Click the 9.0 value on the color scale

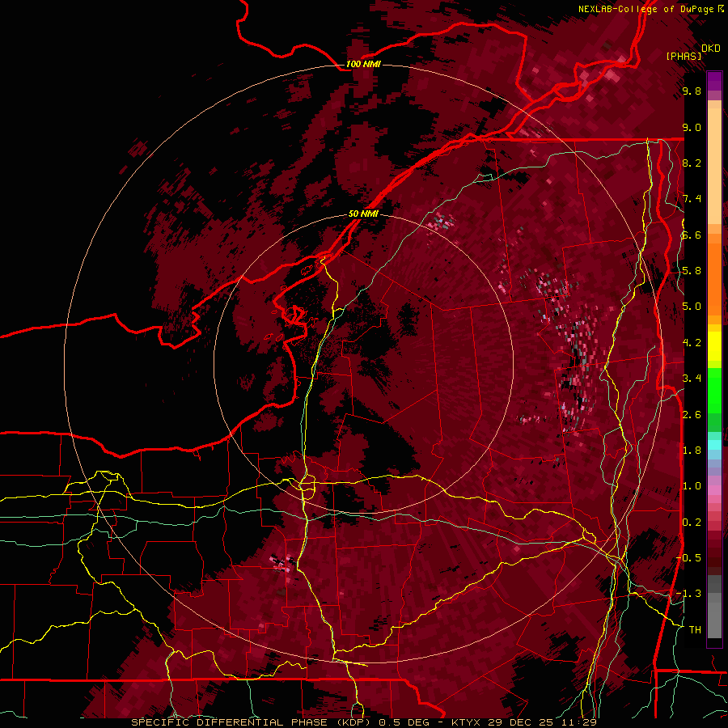[x=692, y=127]
